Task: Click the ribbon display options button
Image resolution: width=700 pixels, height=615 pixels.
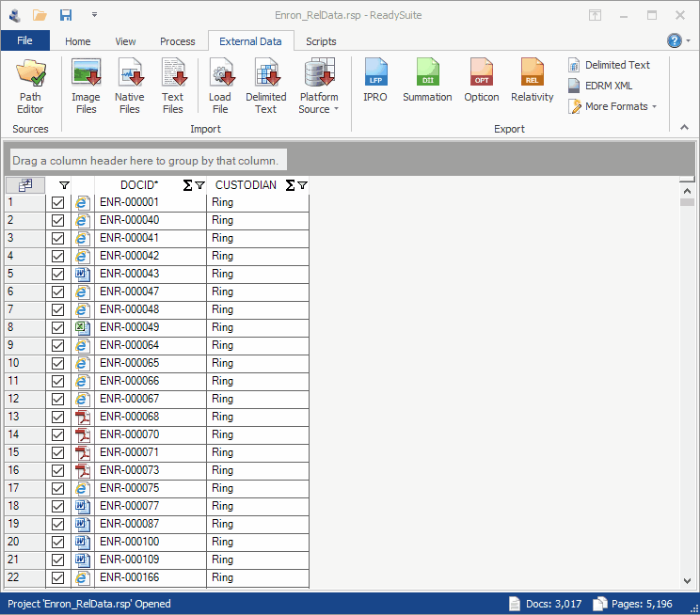Action: 595,16
